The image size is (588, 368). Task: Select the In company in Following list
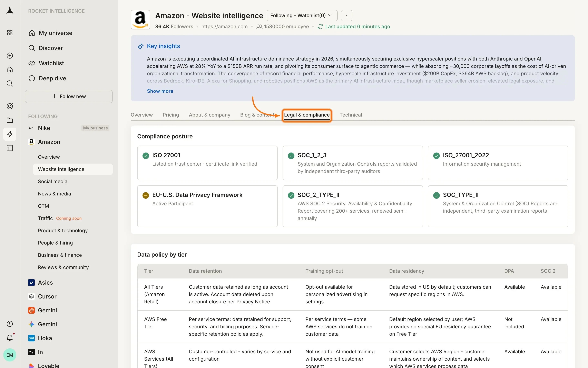[40, 352]
